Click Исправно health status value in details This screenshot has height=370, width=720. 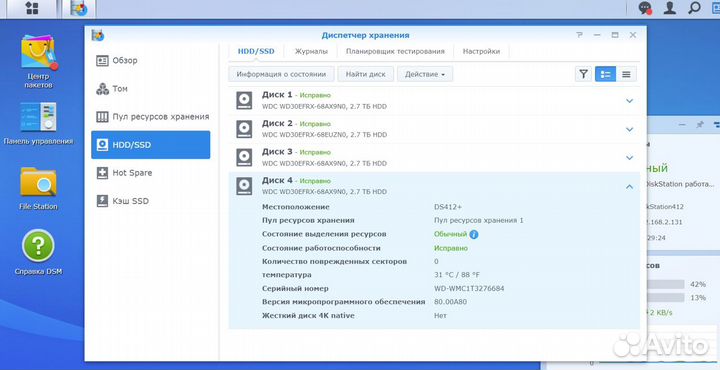click(x=450, y=248)
